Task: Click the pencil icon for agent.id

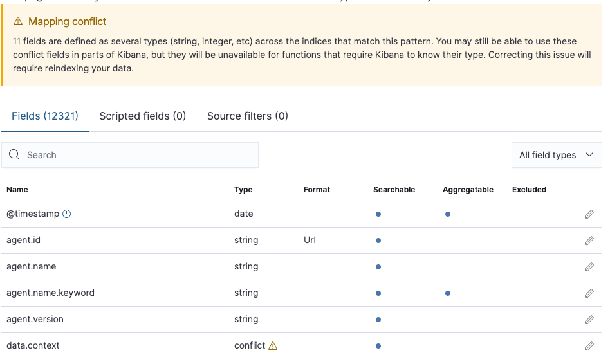Action: 589,241
